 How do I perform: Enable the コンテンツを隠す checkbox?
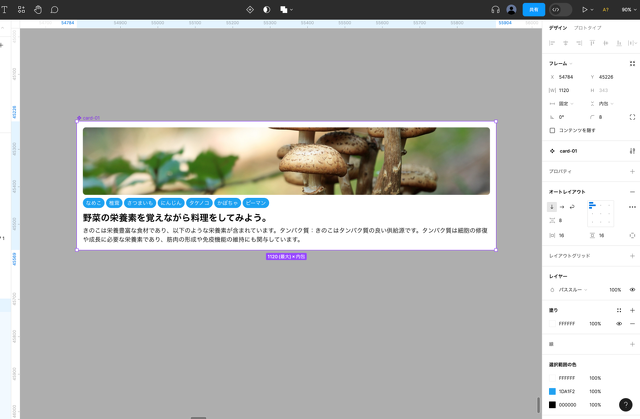coord(552,130)
